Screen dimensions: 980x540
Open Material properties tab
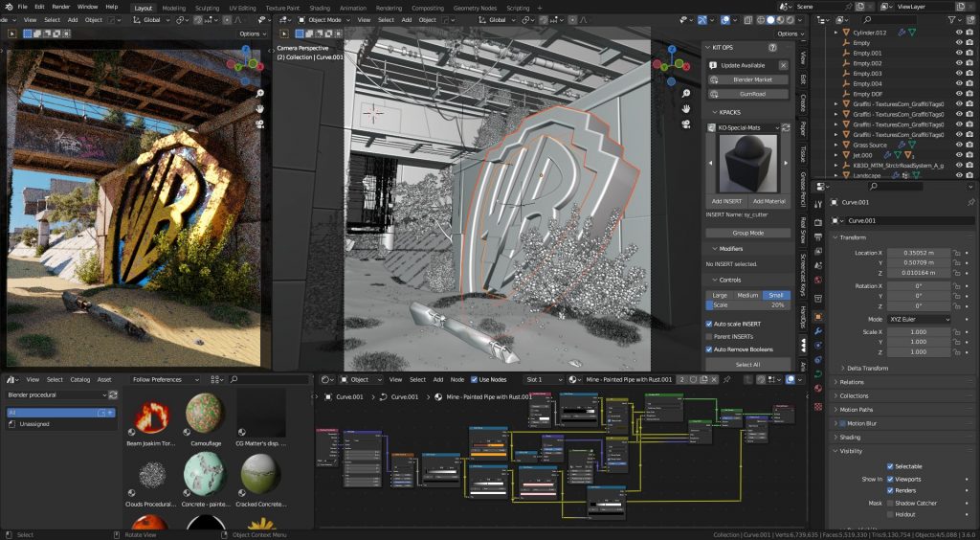tap(818, 389)
